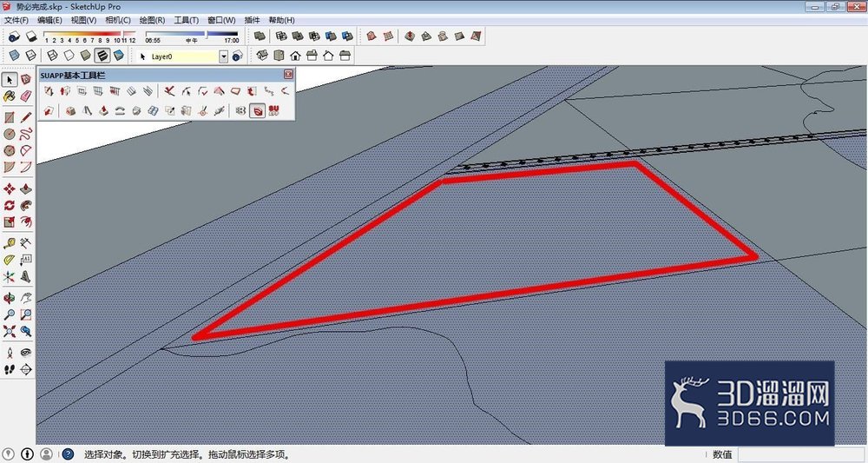
Task: Choose the Circle tool
Action: click(x=10, y=134)
